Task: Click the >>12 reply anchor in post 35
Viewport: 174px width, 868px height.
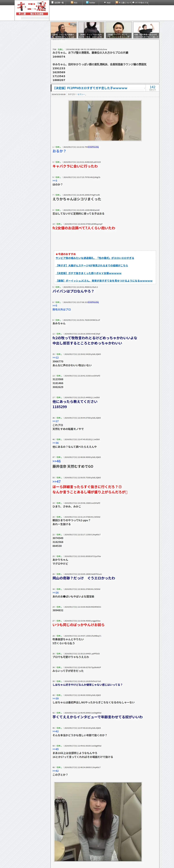Action: (55, 357)
